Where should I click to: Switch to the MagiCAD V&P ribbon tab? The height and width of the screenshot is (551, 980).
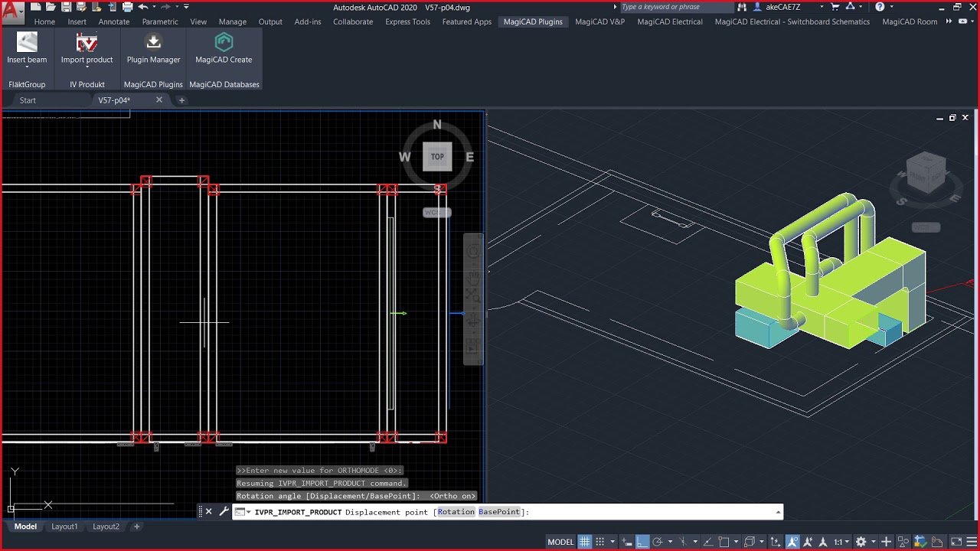pos(599,21)
